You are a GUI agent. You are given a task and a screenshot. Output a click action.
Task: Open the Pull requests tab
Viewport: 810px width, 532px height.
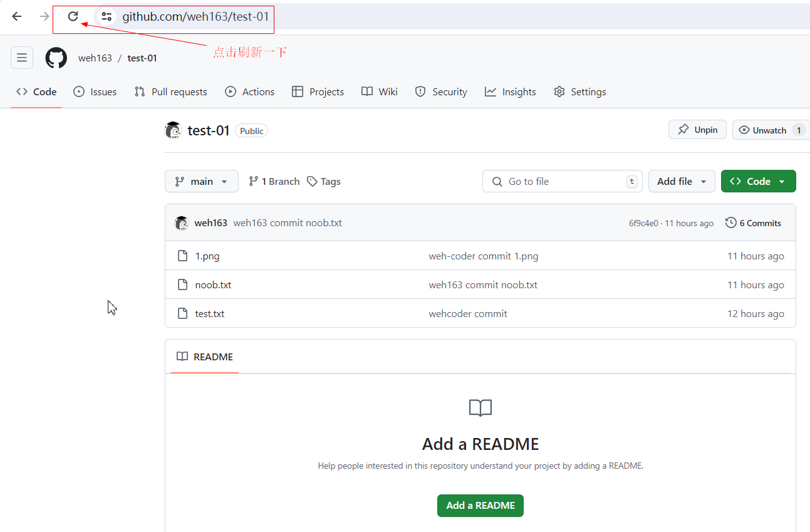(x=170, y=91)
